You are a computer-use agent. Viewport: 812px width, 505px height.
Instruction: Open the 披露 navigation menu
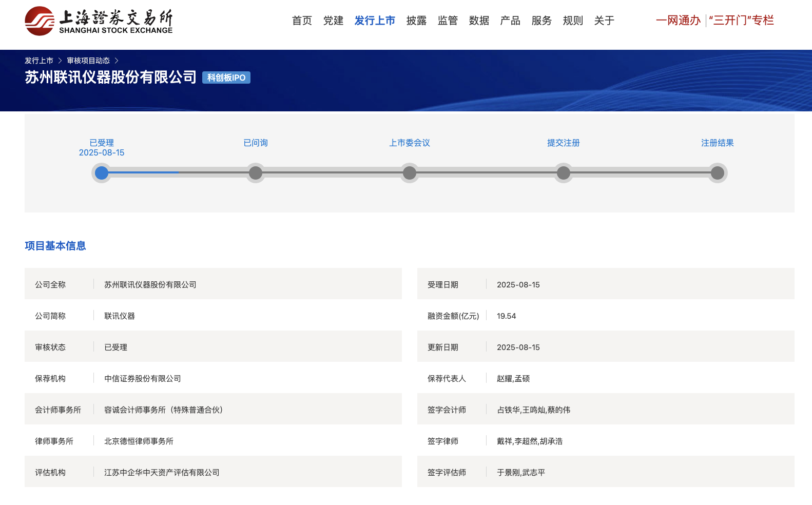(416, 21)
